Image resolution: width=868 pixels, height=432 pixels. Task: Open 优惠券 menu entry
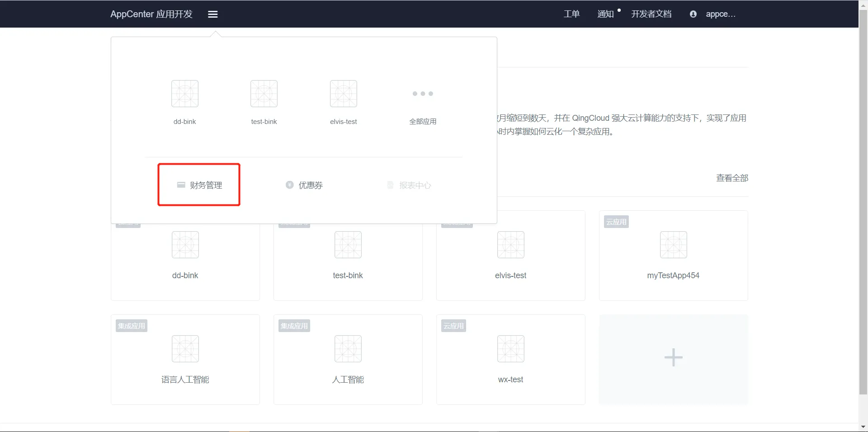click(304, 185)
